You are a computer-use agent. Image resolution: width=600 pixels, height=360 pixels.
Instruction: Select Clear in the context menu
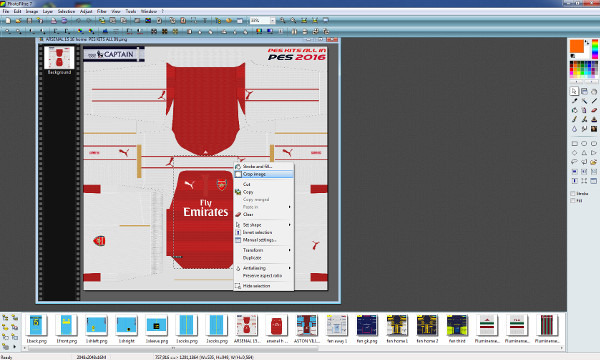pyautogui.click(x=264, y=215)
